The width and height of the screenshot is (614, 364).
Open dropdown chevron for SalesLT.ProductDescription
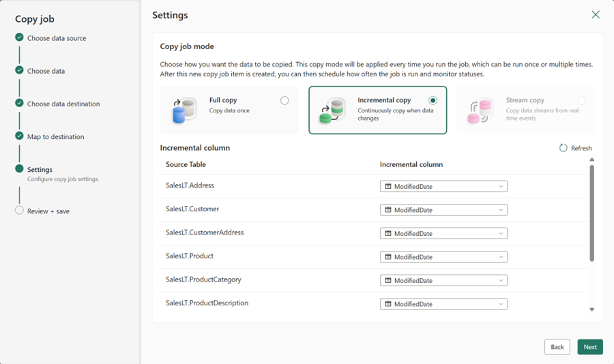[501, 304]
